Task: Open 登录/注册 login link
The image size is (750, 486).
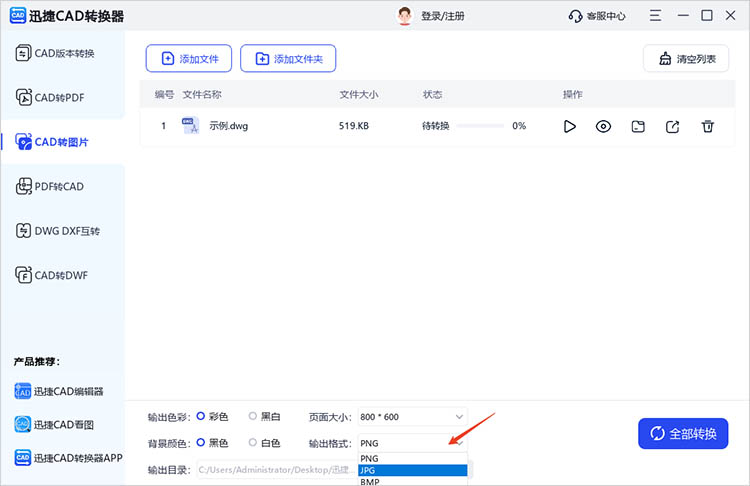Action: click(442, 16)
